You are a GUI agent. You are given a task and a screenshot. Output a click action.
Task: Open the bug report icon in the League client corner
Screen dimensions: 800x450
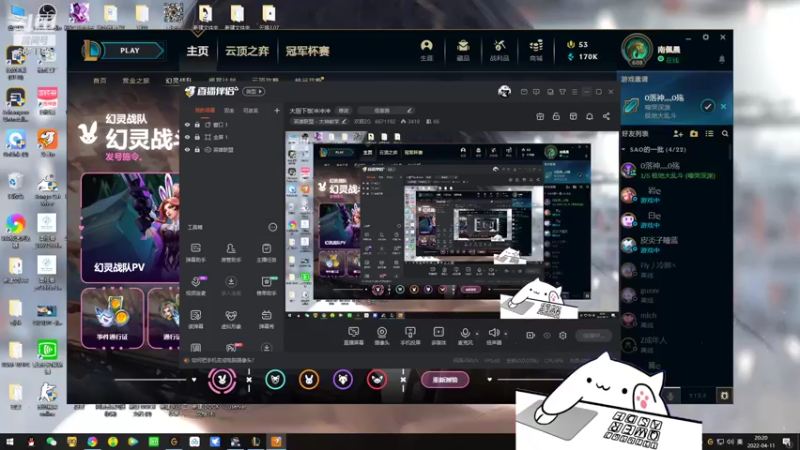tap(724, 395)
